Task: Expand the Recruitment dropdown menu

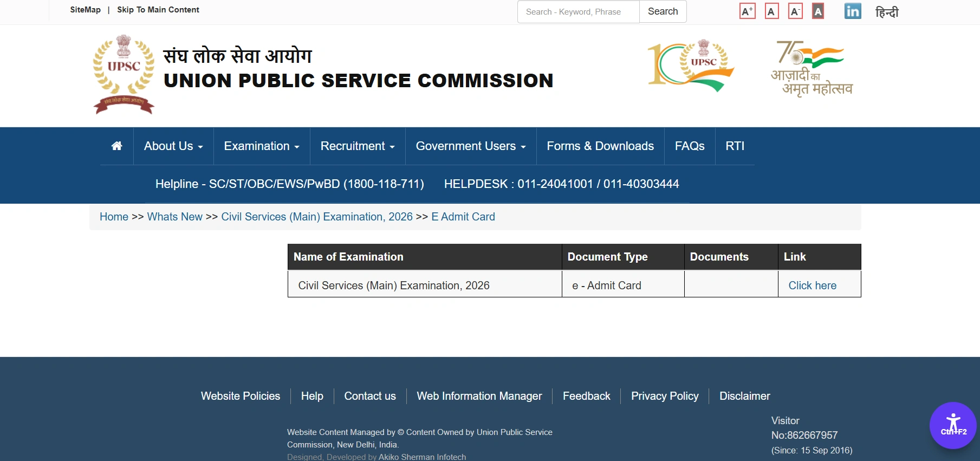Action: point(358,146)
